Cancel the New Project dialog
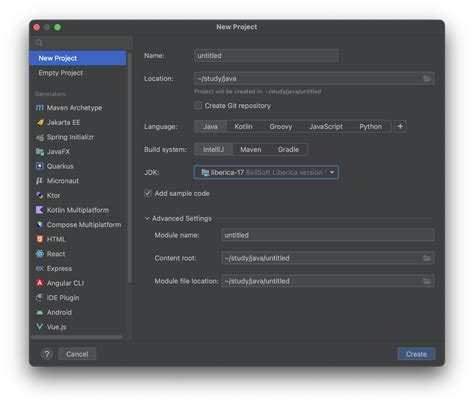 (77, 354)
